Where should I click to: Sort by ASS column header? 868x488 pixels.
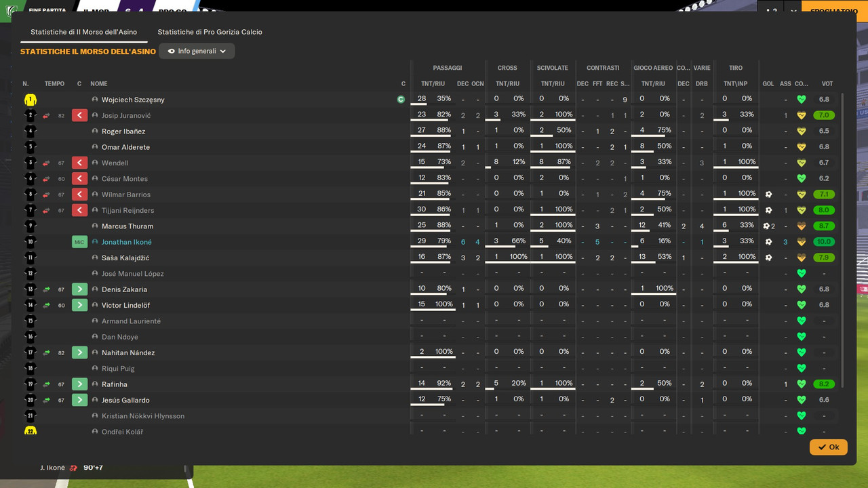pos(785,84)
